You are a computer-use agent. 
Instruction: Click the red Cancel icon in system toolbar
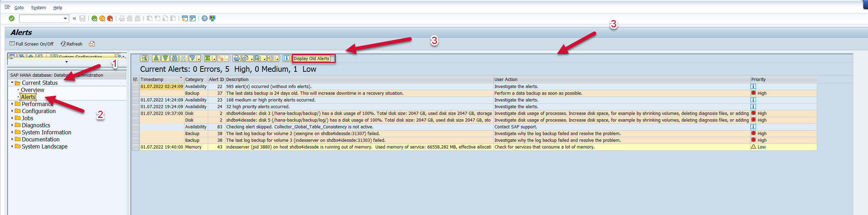coord(110,18)
